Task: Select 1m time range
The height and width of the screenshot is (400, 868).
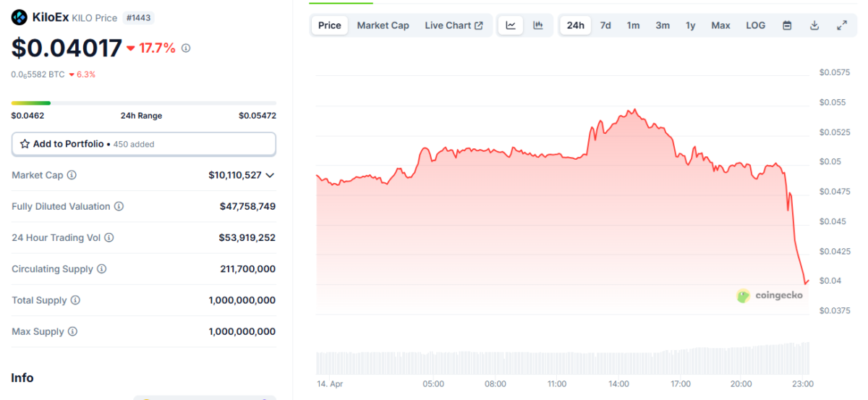Action: point(633,25)
